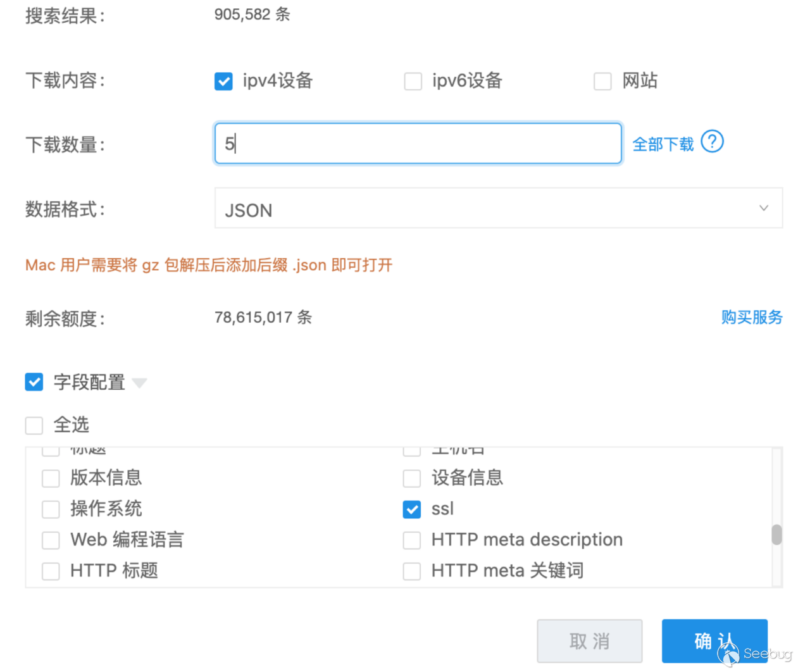Check the 版本信息 field
This screenshot has width=810, height=672.
pos(51,478)
